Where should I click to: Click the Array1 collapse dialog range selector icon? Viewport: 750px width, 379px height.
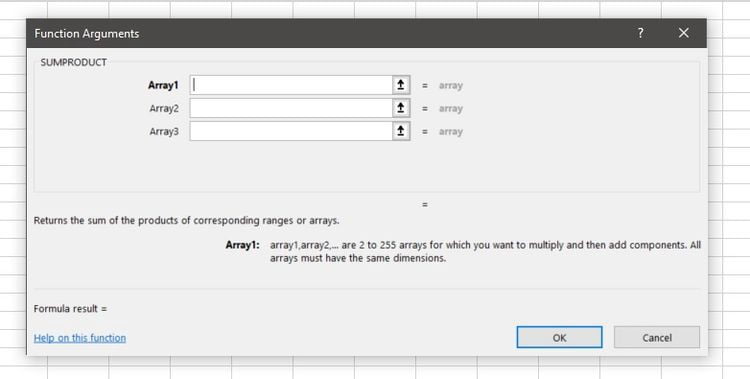click(401, 85)
